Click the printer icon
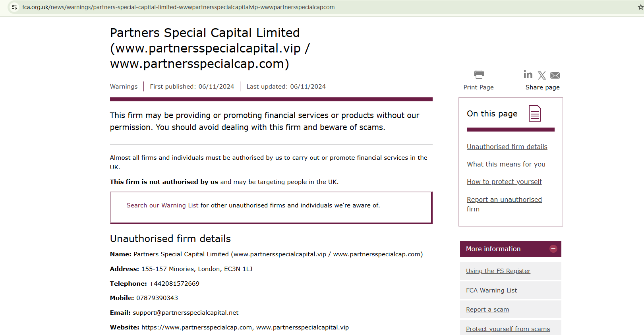Screen dimensions: 644x335 [x=479, y=74]
